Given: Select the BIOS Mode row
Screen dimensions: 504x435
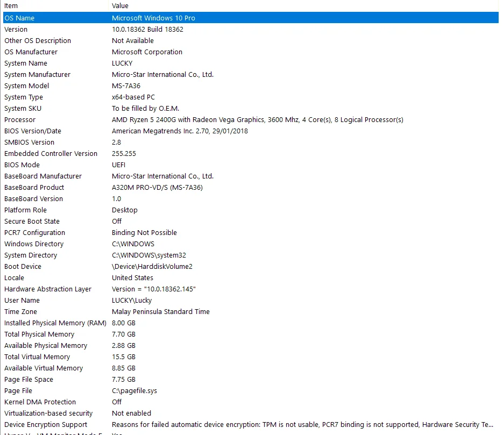Looking at the screenshot, I should (x=251, y=165).
